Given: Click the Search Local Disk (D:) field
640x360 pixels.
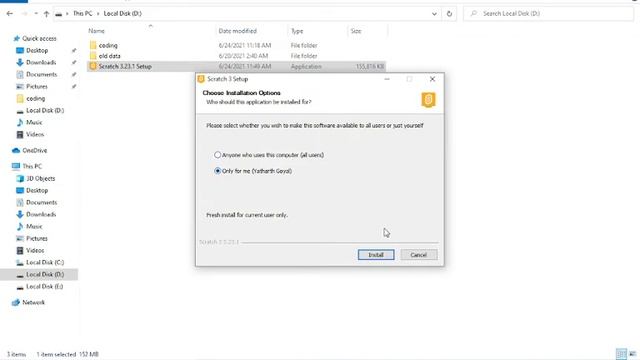Looking at the screenshot, I should 548,13.
